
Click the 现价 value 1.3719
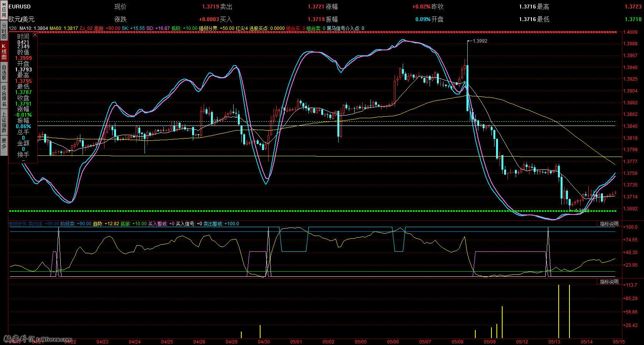tap(211, 7)
